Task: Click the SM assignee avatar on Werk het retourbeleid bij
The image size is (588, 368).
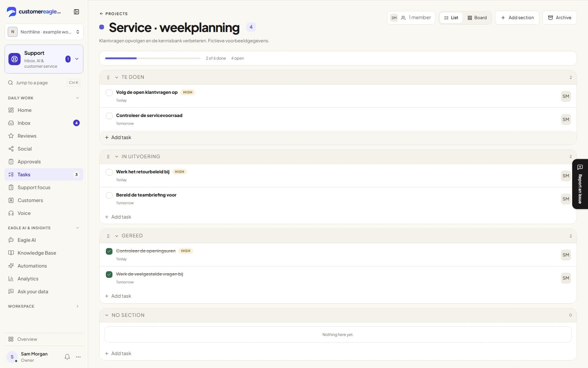Action: pyautogui.click(x=566, y=176)
